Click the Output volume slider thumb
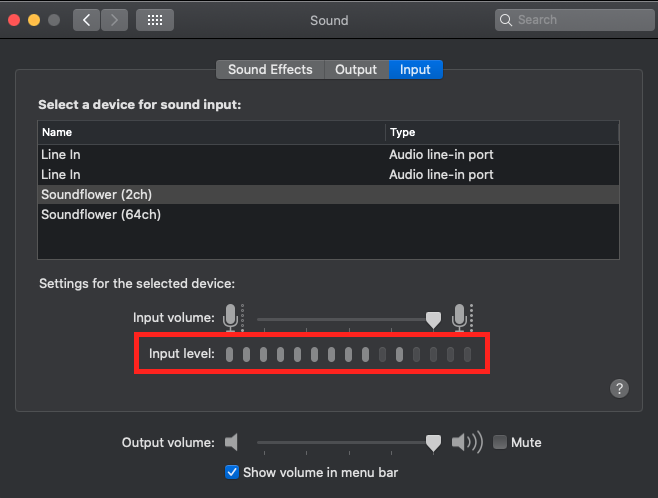 click(433, 443)
